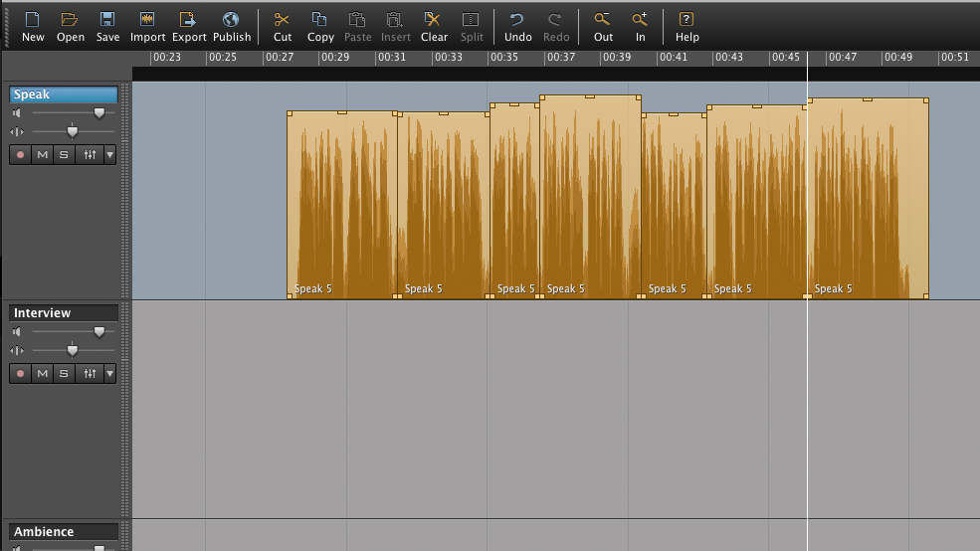
Task: Solo the Speak track
Action: pos(64,155)
